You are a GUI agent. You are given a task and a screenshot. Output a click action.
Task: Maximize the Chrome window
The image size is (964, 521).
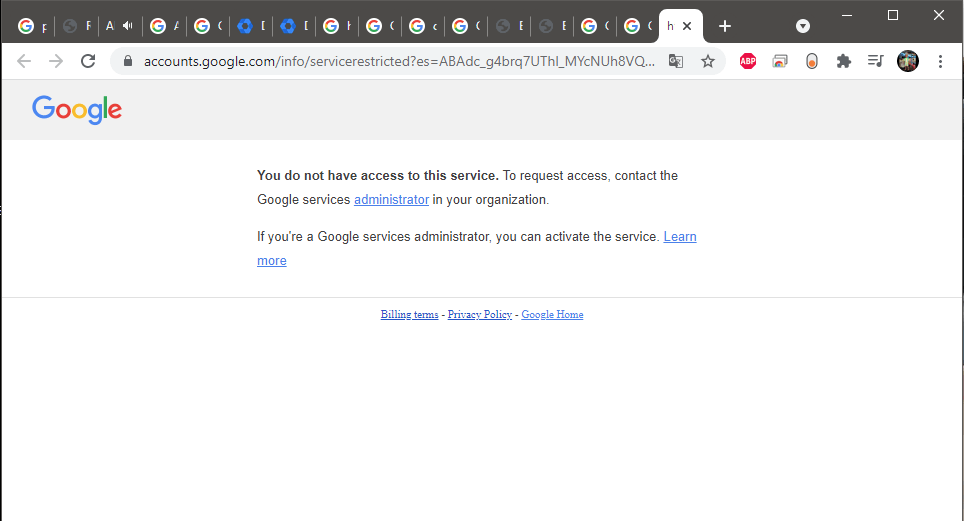pos(893,15)
